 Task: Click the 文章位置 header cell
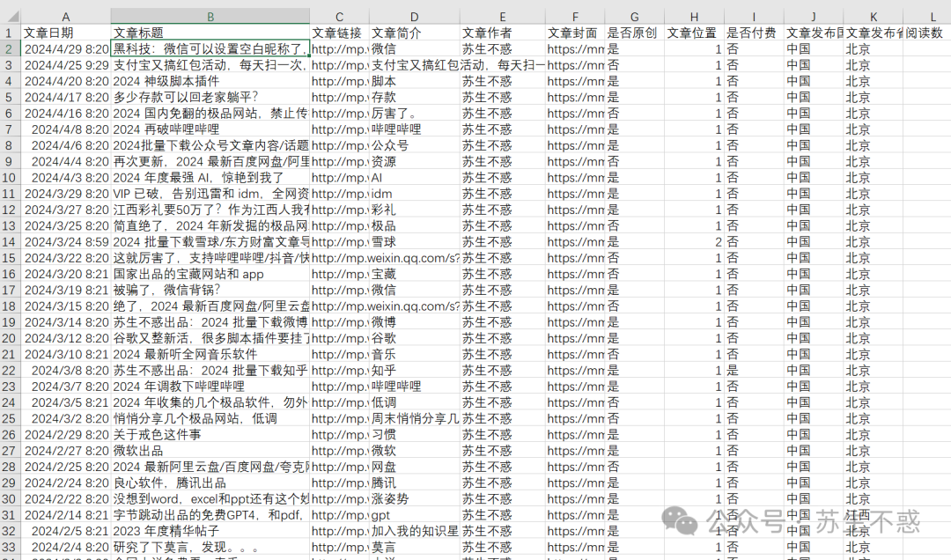[694, 33]
